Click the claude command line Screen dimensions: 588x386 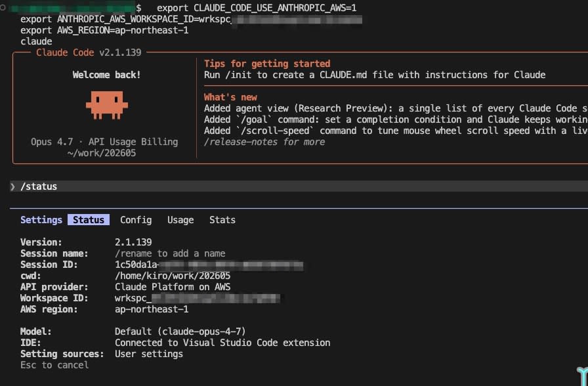(x=36, y=41)
